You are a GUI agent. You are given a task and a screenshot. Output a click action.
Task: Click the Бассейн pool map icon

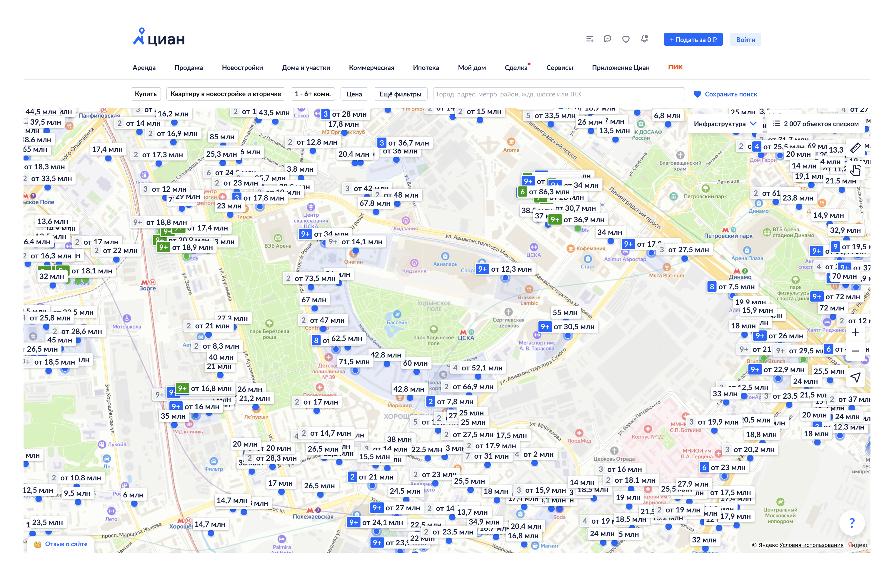coord(397,314)
